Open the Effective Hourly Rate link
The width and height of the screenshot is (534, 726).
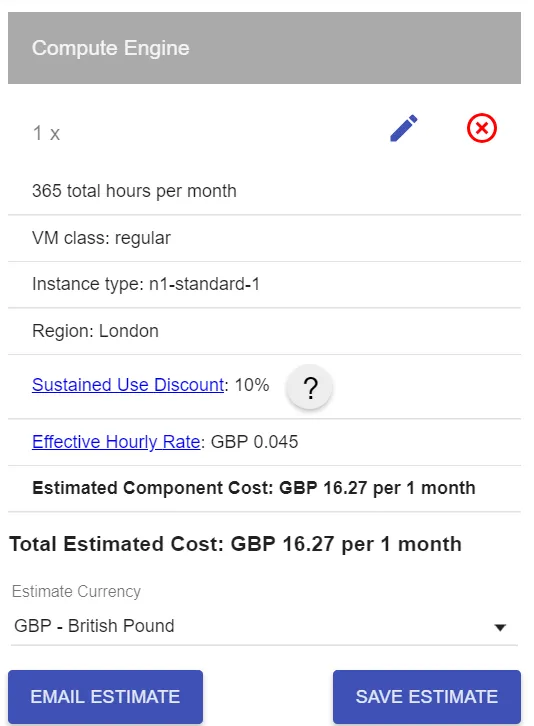(116, 442)
